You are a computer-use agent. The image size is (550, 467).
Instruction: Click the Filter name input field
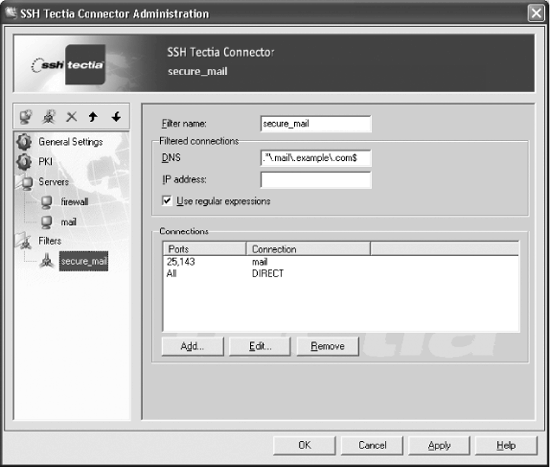click(x=316, y=124)
